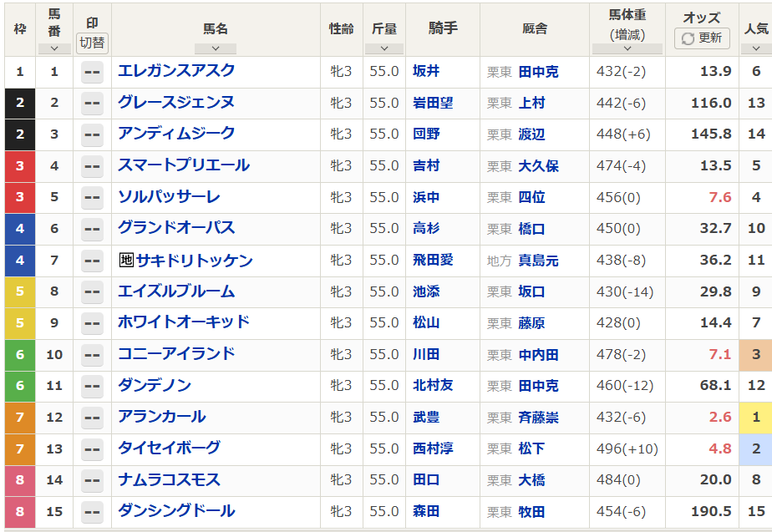Sort by 馬名 column arrow
Screen dimensions: 772x532
coord(216,48)
